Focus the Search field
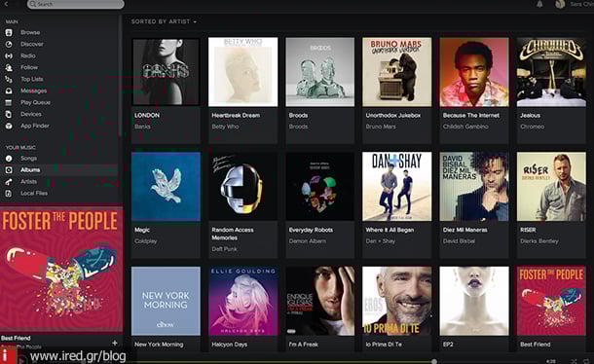The image size is (594, 364). [75, 4]
